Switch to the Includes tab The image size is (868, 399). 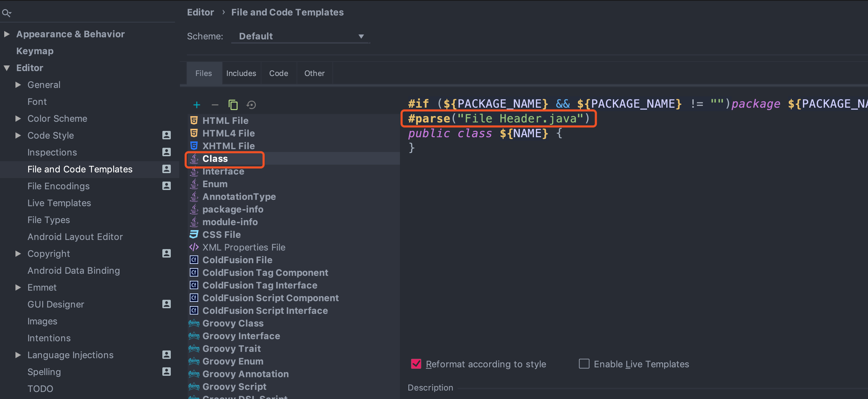click(x=241, y=73)
